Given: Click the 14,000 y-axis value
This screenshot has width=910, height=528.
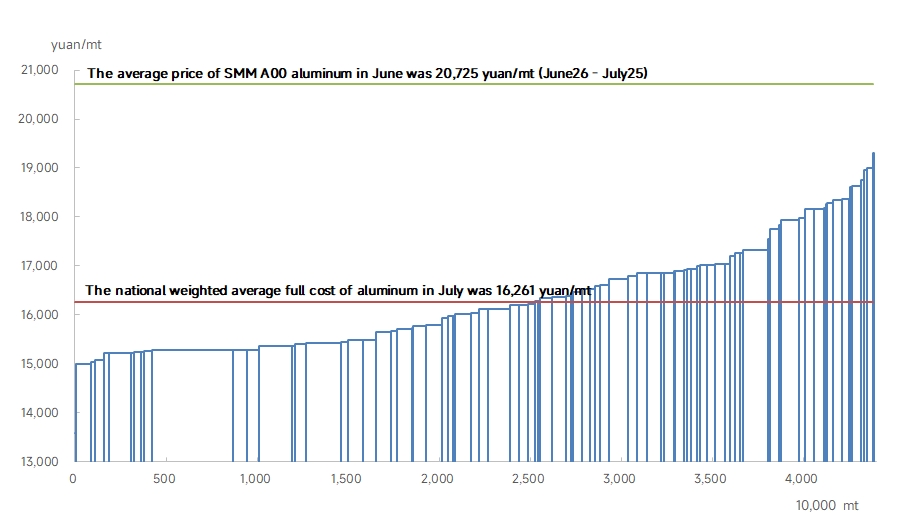Looking at the screenshot, I should pos(39,413).
